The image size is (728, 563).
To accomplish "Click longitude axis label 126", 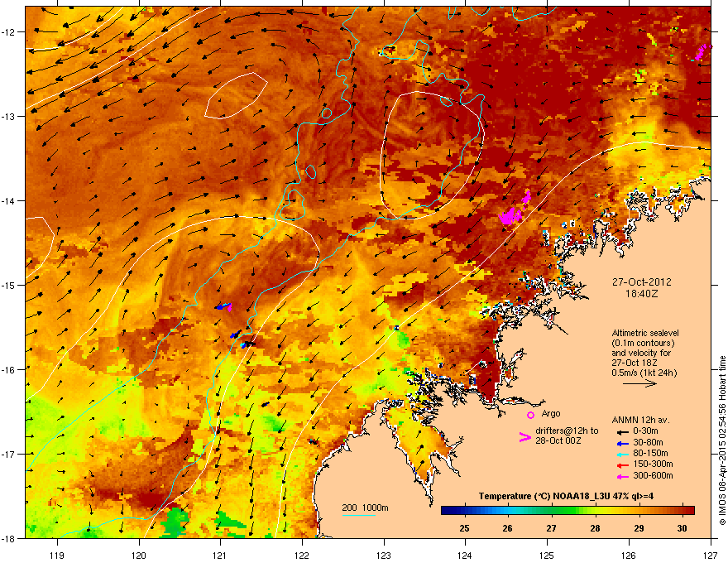I will tap(629, 555).
